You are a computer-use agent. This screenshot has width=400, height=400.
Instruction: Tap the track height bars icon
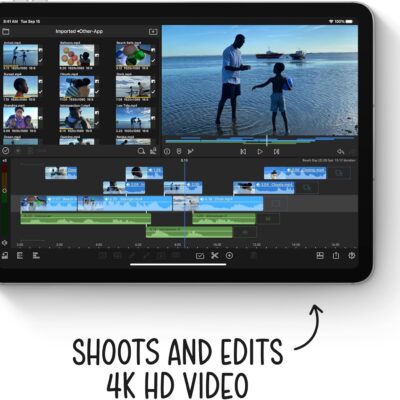(36, 256)
